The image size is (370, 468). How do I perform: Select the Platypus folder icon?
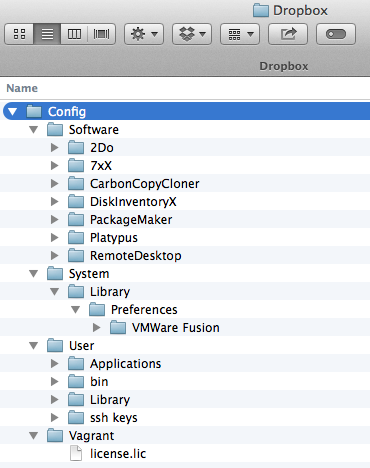click(76, 237)
